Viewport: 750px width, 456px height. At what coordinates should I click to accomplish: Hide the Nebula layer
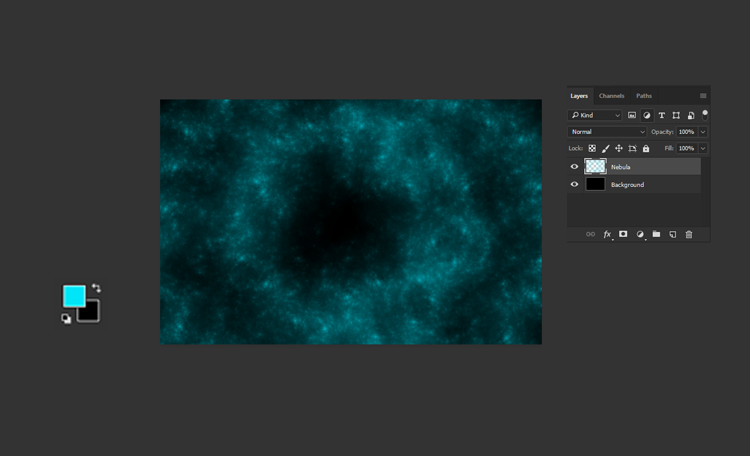[x=574, y=167]
